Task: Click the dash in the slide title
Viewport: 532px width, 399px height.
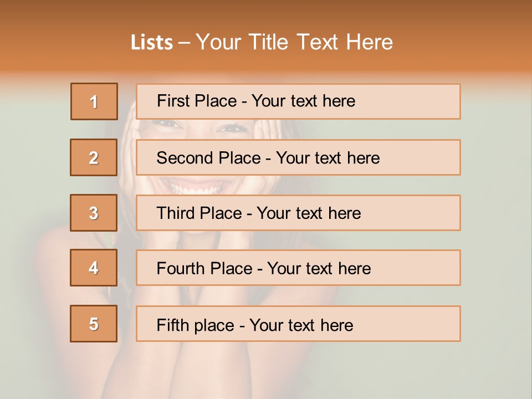Action: (x=185, y=42)
